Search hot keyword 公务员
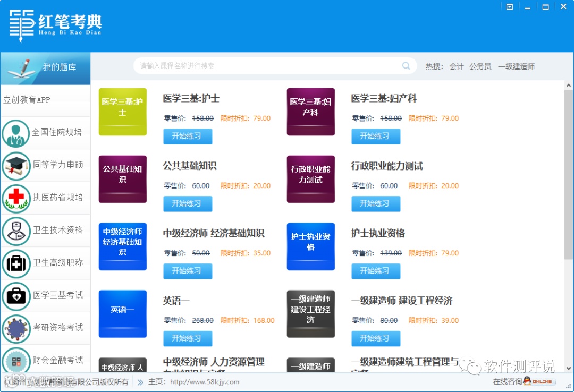The width and height of the screenshot is (574, 392). [x=480, y=66]
